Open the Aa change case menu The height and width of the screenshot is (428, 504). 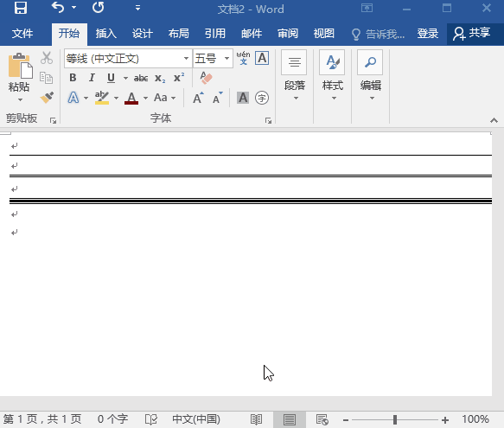click(164, 98)
